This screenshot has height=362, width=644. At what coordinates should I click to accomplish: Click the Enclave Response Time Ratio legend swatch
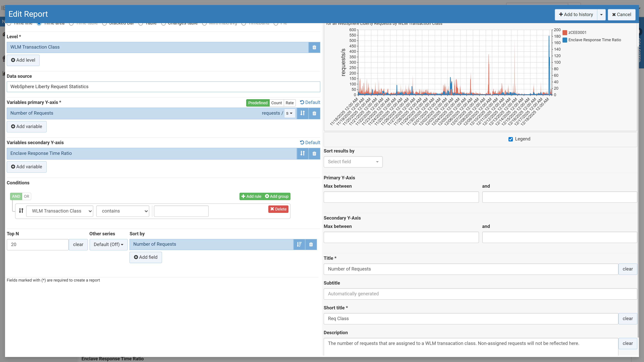(x=565, y=40)
